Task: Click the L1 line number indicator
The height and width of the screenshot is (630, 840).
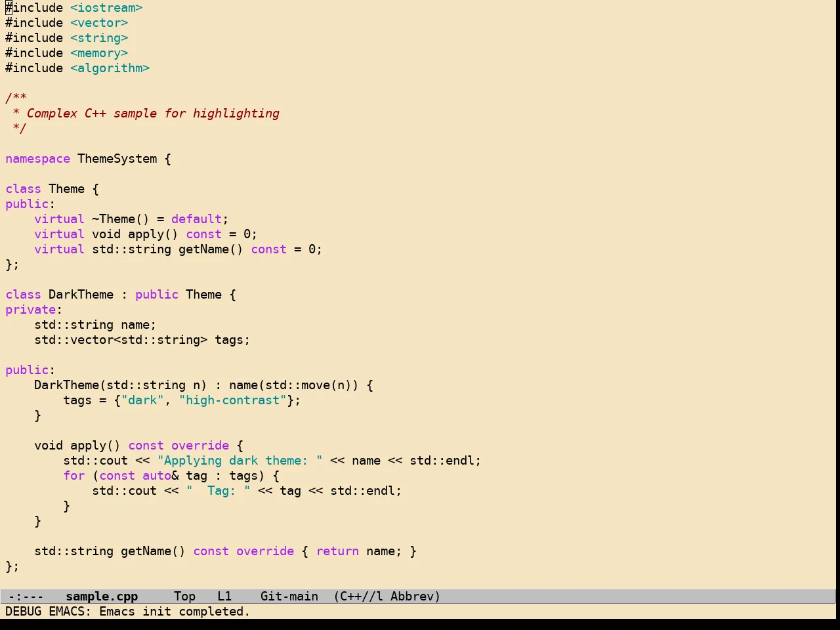Action: tap(224, 597)
